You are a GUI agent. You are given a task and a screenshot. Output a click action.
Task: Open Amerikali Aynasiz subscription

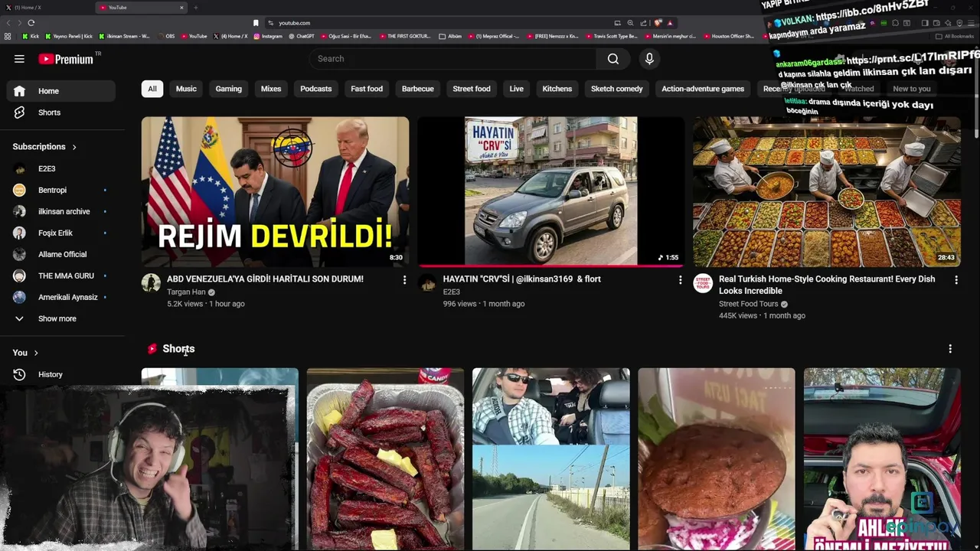tap(61, 297)
